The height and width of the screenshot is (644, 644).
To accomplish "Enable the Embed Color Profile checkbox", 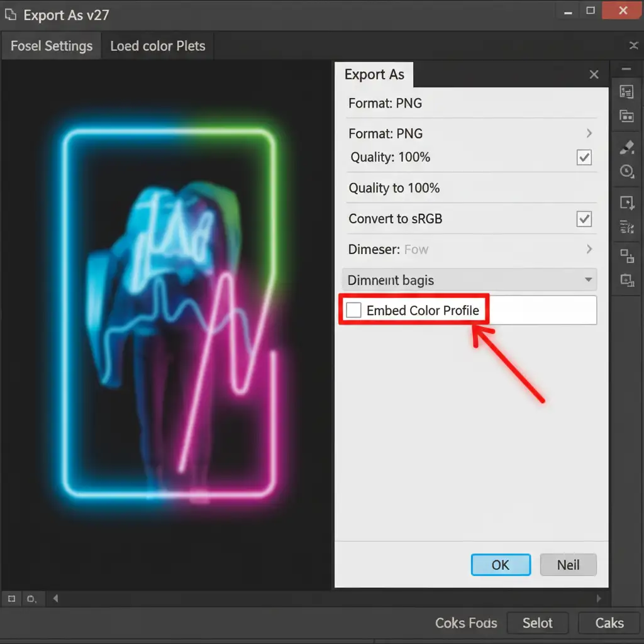I will point(354,310).
